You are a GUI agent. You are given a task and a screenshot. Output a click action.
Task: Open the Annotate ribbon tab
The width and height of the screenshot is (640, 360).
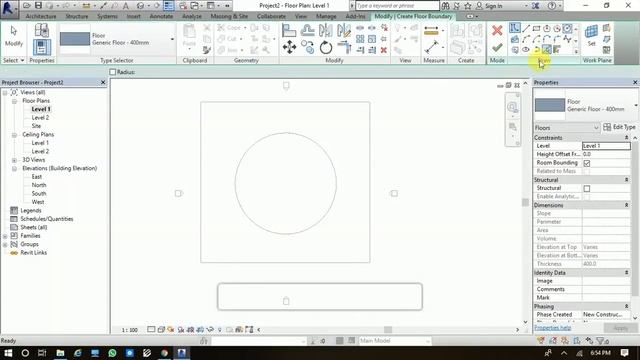point(161,16)
